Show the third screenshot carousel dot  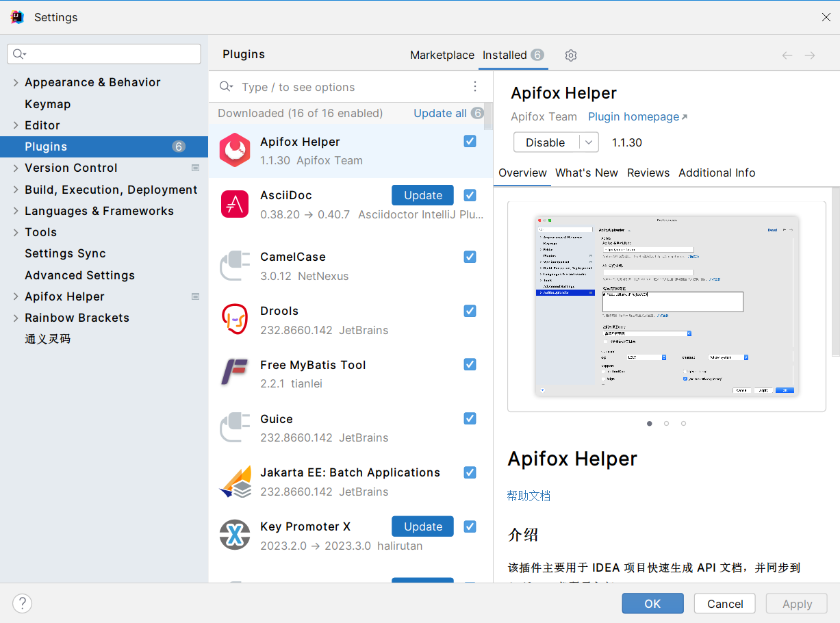point(683,423)
